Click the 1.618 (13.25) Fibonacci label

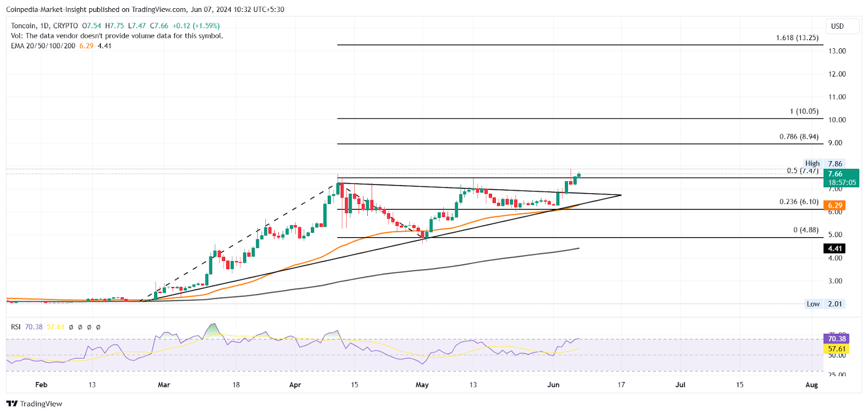pos(797,38)
